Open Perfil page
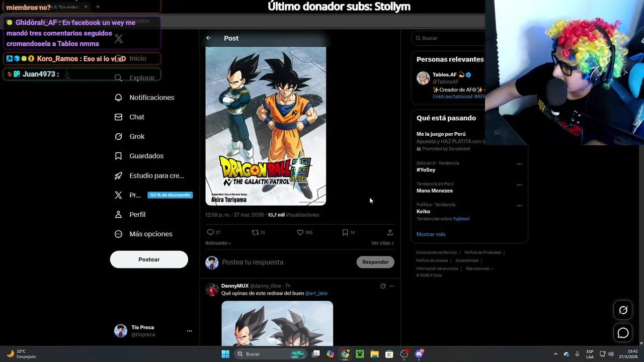 pos(130,215)
